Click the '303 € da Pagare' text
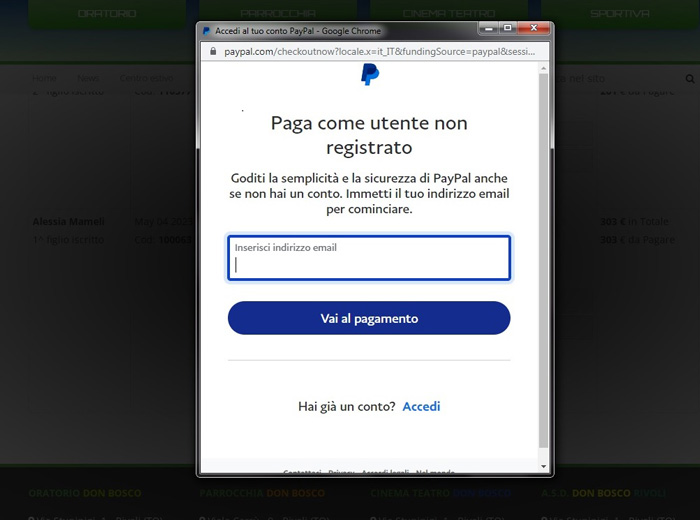This screenshot has width=700, height=520. tap(637, 240)
